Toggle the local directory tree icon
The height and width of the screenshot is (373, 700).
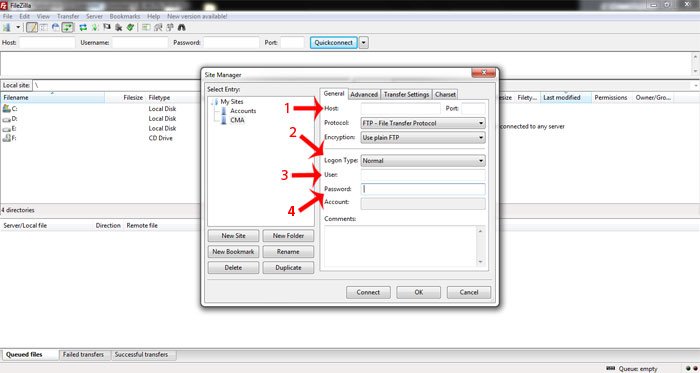click(44, 28)
